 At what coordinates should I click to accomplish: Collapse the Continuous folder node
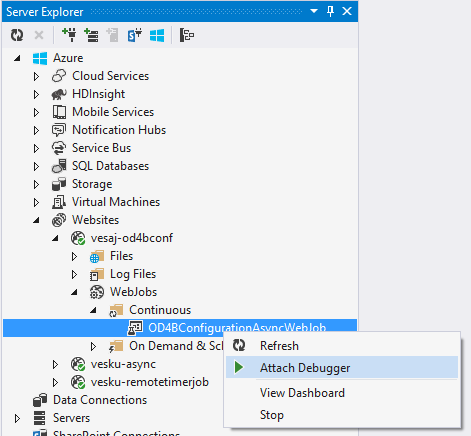click(x=93, y=310)
